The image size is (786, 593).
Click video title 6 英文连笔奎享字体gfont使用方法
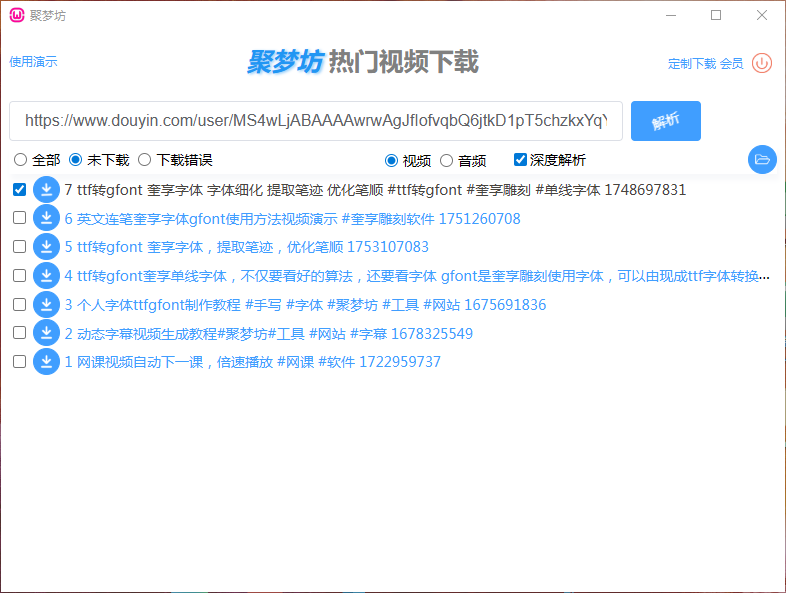[293, 219]
